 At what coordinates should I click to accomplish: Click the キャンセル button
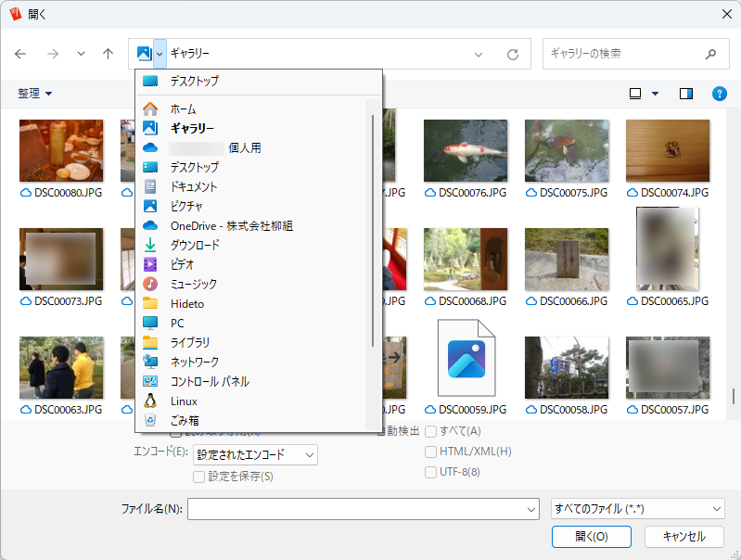pos(684,537)
